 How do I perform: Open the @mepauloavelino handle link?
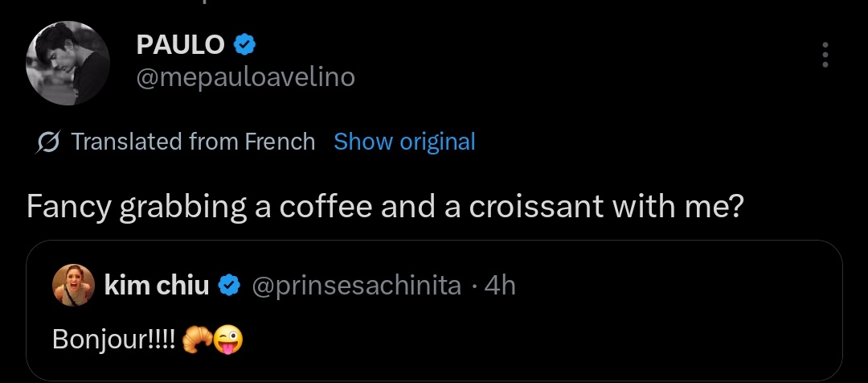click(245, 77)
